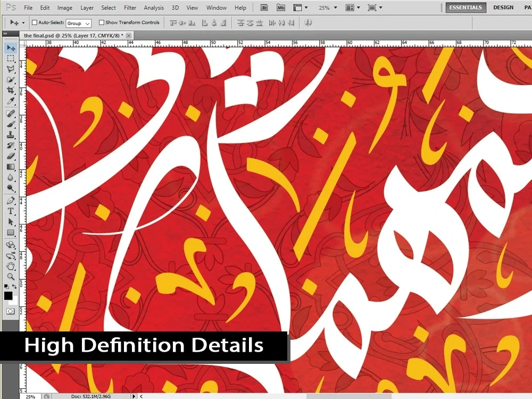
Task: Select the Rectangular Marquee tool
Action: tap(11, 59)
